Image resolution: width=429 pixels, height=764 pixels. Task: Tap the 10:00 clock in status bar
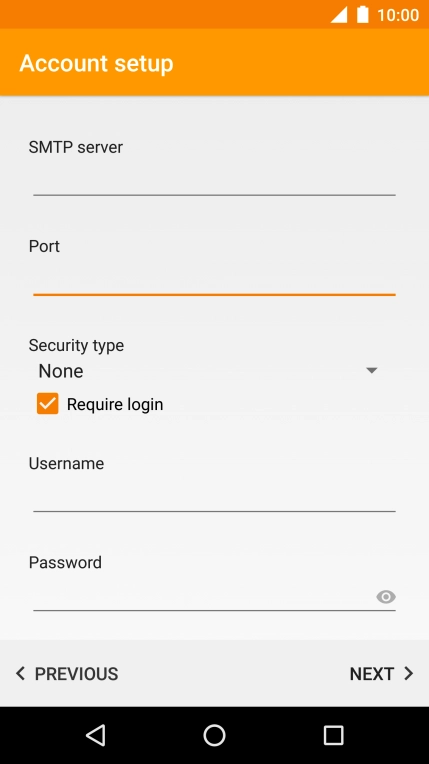point(398,15)
